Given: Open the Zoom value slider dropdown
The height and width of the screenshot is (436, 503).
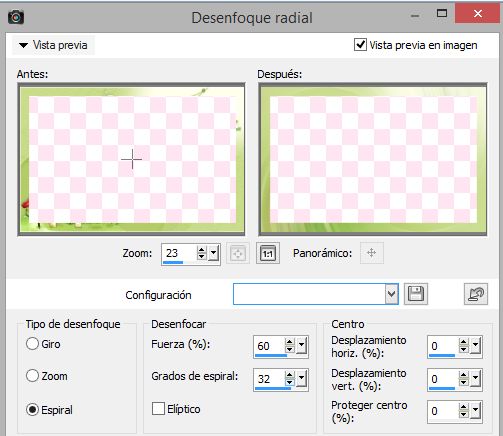Looking at the screenshot, I should point(213,253).
